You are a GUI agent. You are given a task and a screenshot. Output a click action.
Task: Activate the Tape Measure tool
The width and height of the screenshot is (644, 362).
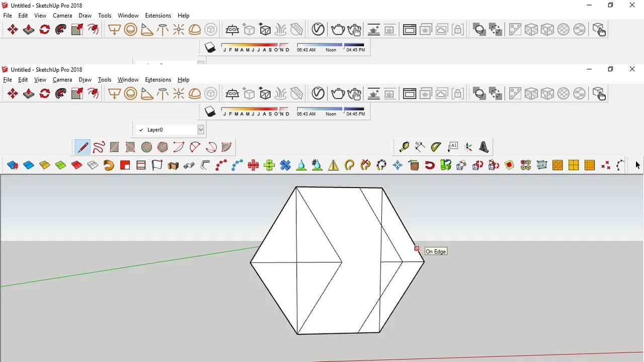[404, 147]
